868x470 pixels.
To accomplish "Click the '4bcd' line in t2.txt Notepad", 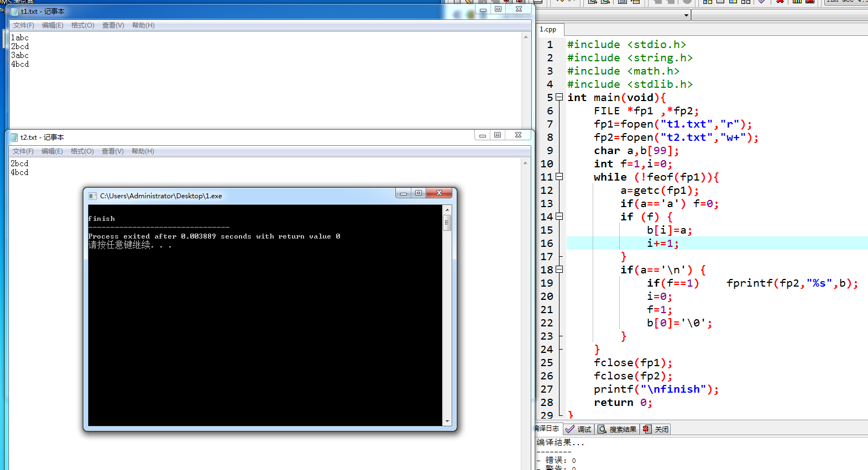I will click(19, 172).
